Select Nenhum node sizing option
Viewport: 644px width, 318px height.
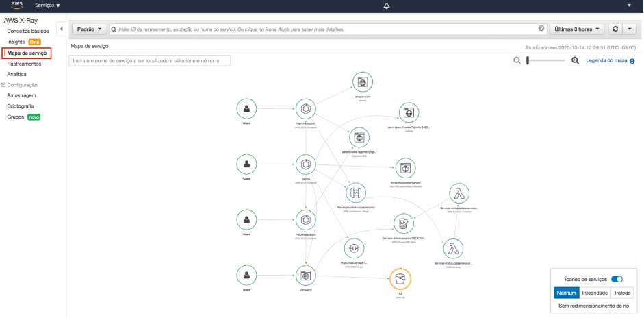(x=567, y=293)
